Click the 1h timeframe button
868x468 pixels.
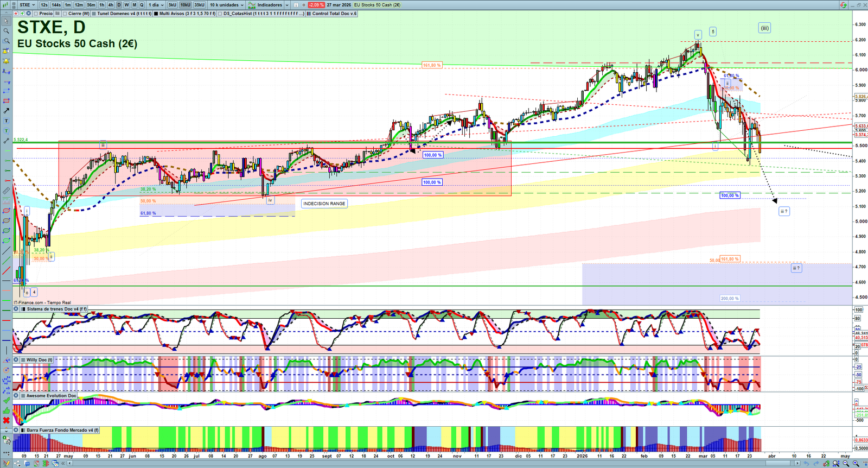102,5
